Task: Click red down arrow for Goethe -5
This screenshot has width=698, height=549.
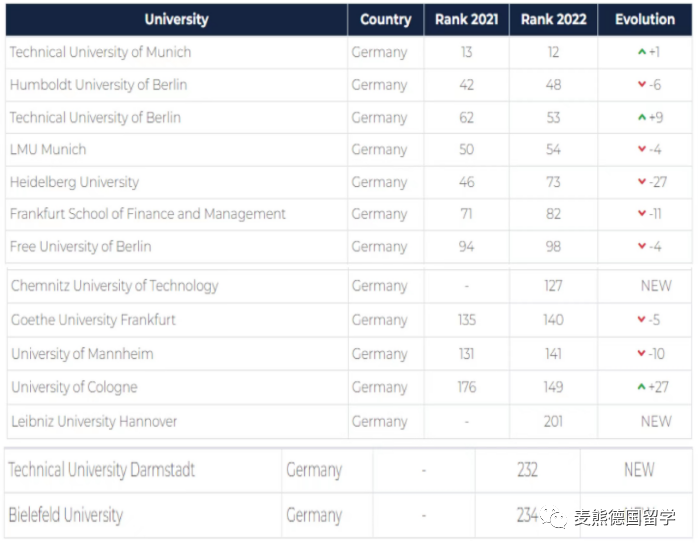Action: (x=641, y=319)
